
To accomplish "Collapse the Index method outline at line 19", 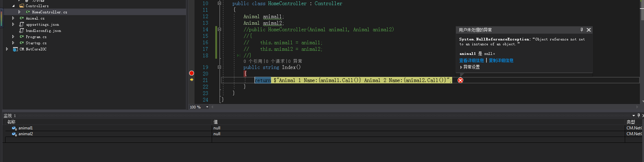I will click(x=219, y=67).
